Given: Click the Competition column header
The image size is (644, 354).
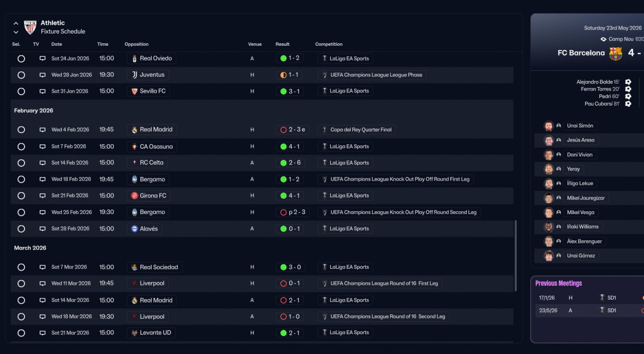Looking at the screenshot, I should pos(329,44).
